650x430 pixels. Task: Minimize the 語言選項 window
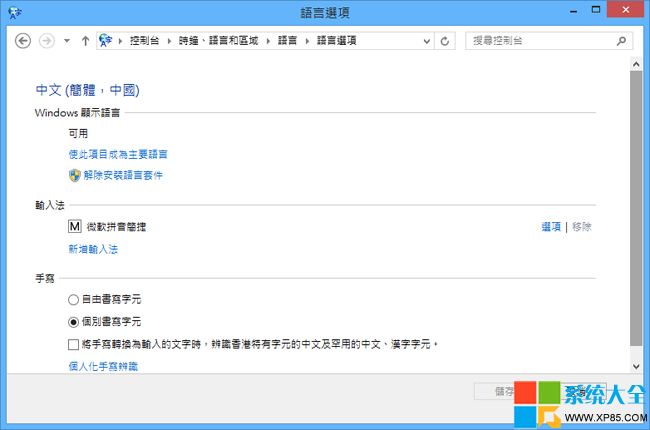[574, 11]
